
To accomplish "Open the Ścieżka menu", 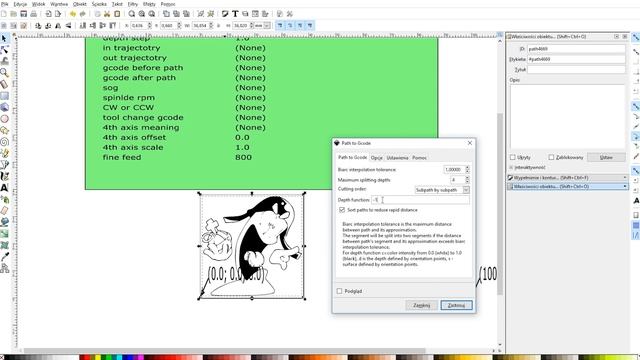I will [x=99, y=4].
